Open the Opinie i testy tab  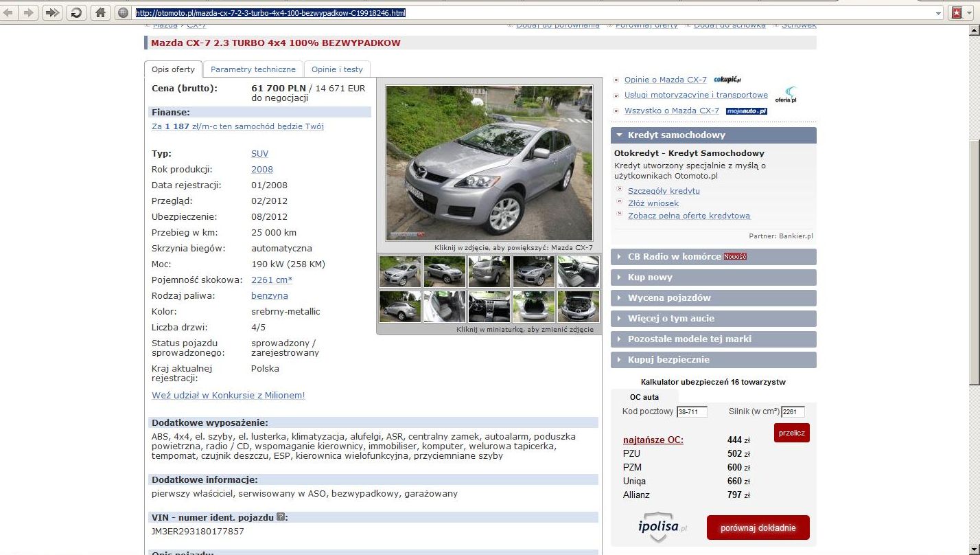point(337,69)
